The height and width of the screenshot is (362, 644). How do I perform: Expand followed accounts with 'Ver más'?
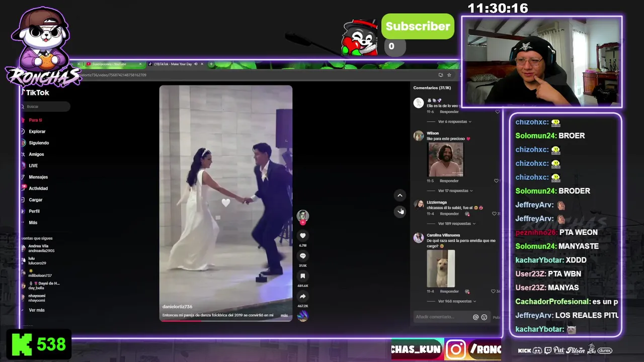pos(37,310)
